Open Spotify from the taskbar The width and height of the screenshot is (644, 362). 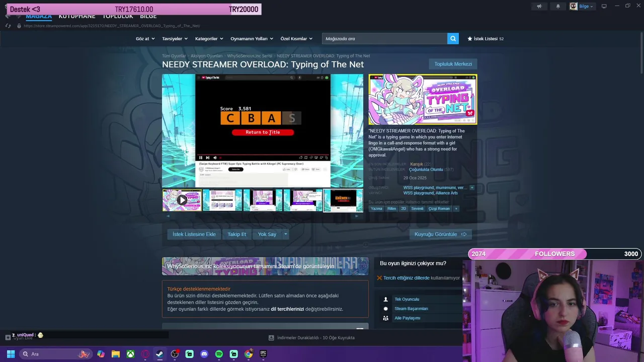tap(219, 354)
